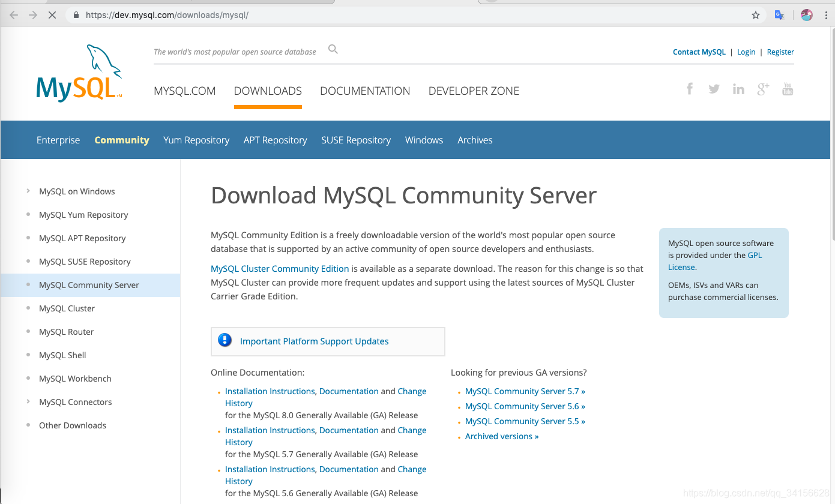Screen dimensions: 835x504
Task: Open the MySQL Twitter icon
Action: click(x=714, y=89)
